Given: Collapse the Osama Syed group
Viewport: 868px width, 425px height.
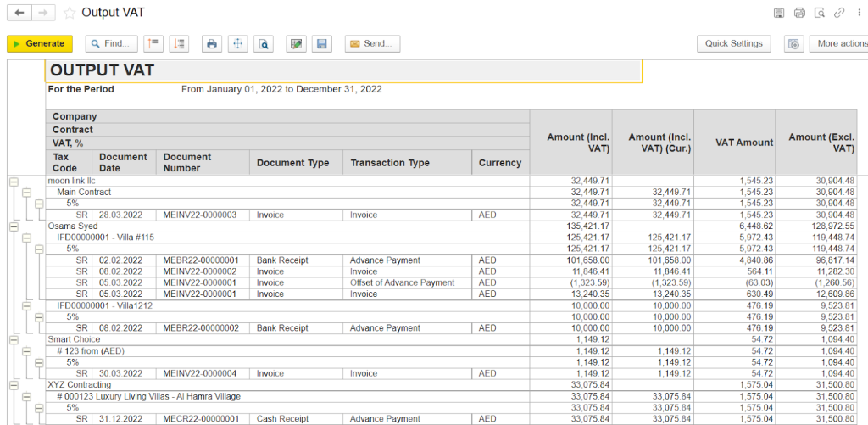Looking at the screenshot, I should [14, 226].
